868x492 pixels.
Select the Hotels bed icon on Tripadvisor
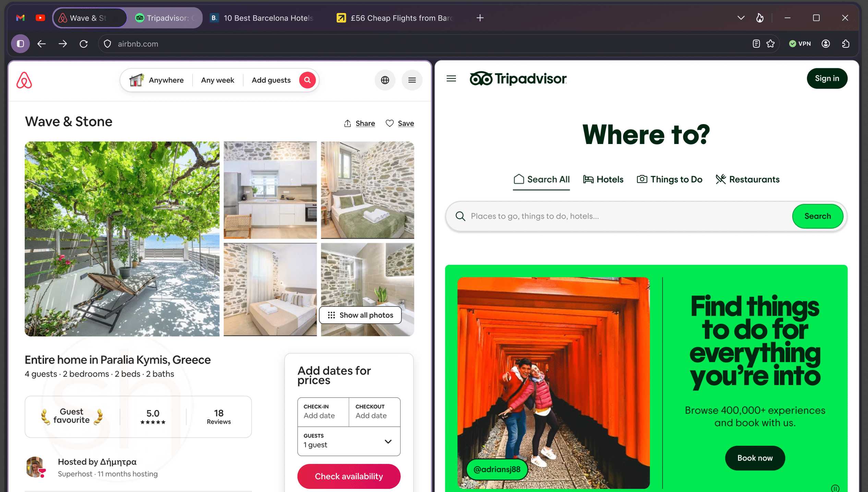click(x=588, y=179)
